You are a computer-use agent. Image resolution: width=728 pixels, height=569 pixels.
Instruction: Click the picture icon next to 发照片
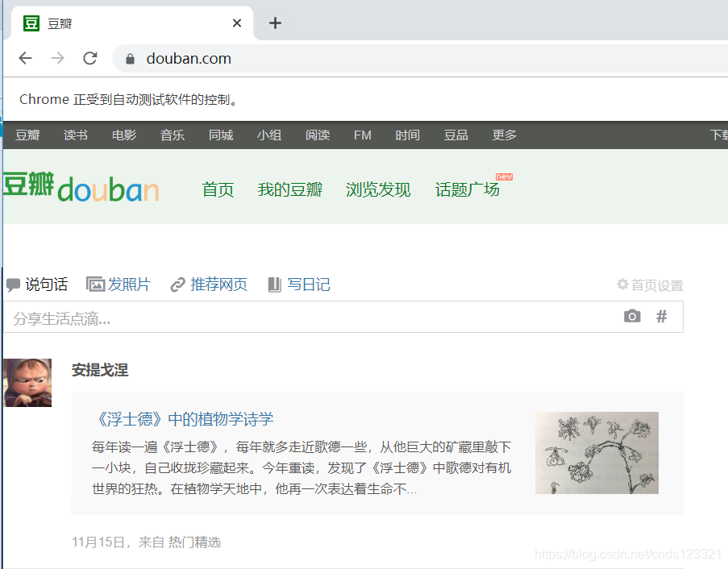(x=95, y=284)
